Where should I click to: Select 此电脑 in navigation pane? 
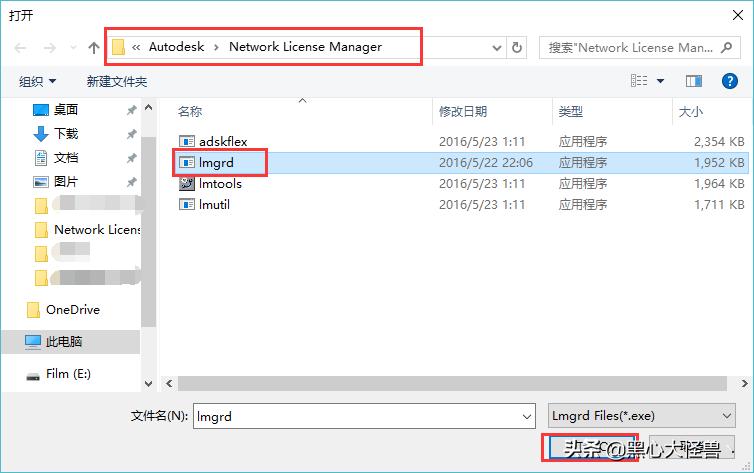[64, 342]
